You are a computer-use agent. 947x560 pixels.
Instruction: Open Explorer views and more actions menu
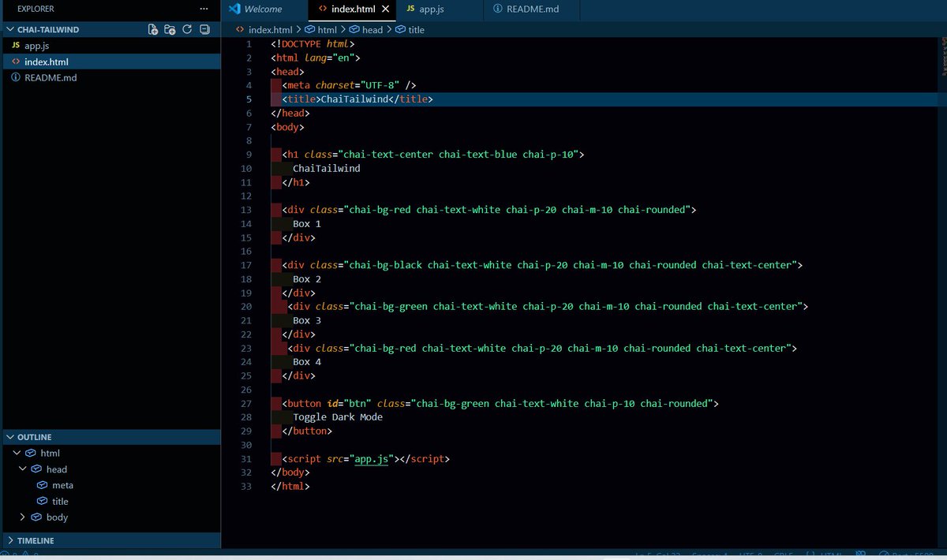pos(204,9)
